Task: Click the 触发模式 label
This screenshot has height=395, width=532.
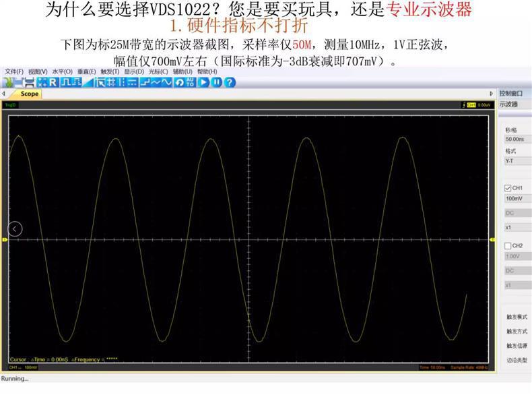Action: pos(517,317)
